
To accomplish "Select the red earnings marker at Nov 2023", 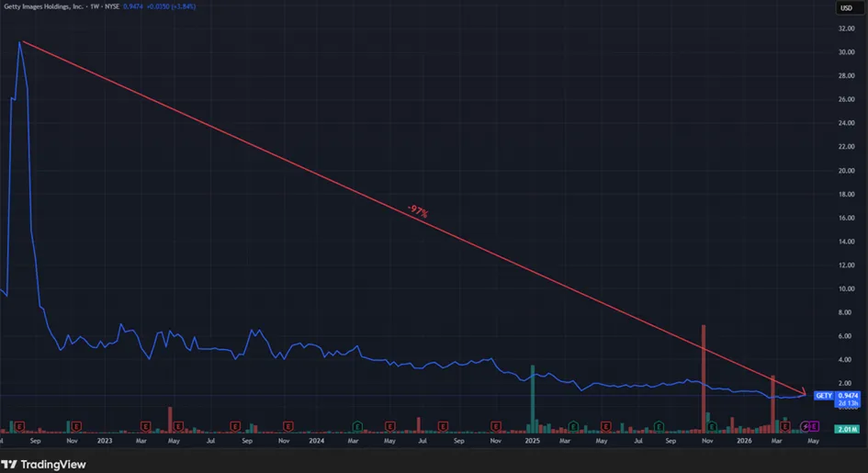I will [x=287, y=426].
